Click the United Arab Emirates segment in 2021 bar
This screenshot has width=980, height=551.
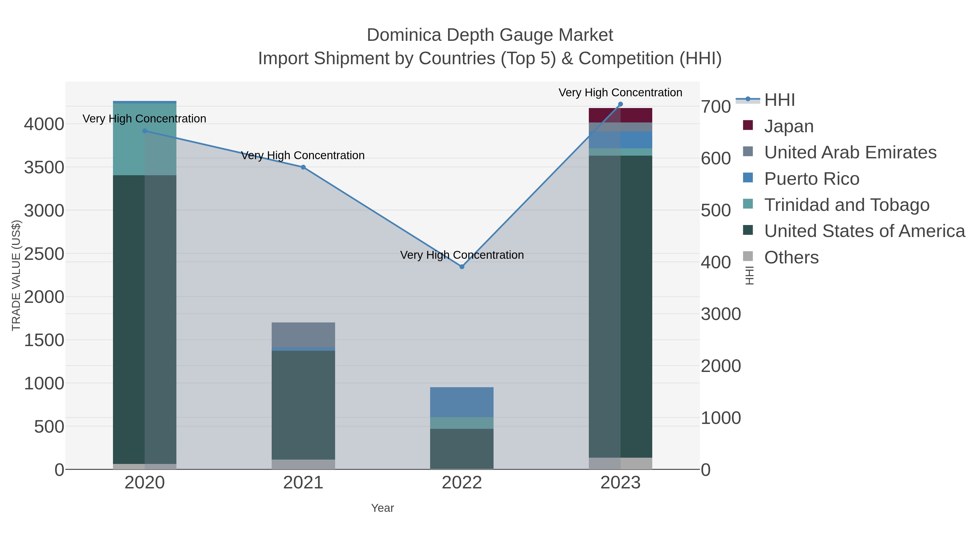tap(303, 335)
